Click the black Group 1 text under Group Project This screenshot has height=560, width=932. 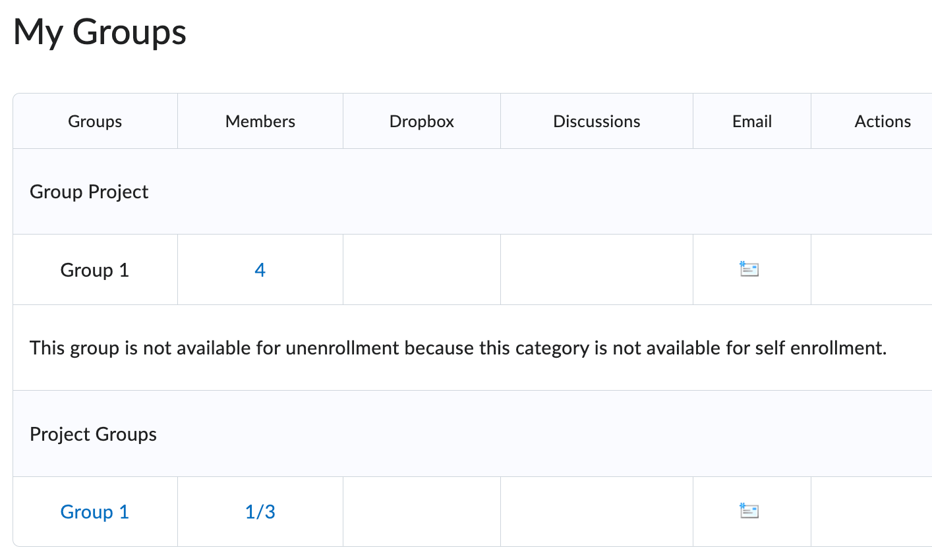tap(94, 270)
